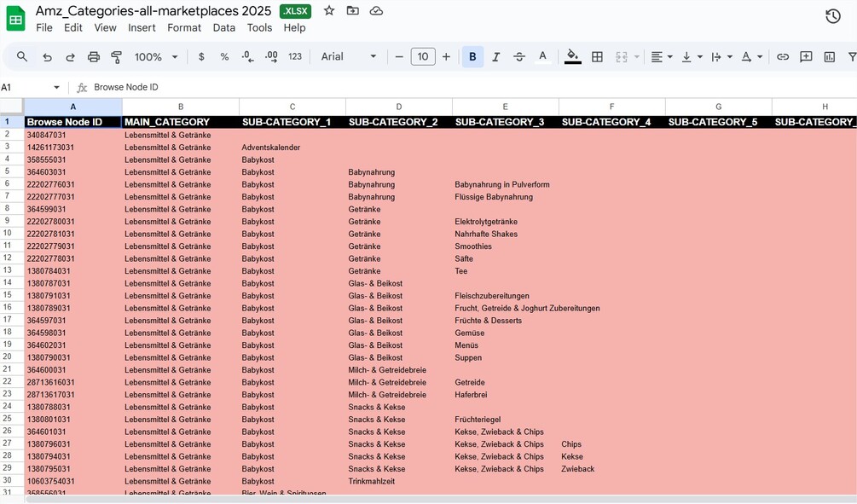The height and width of the screenshot is (504, 857).
Task: Click the filter icon
Action: [x=852, y=56]
